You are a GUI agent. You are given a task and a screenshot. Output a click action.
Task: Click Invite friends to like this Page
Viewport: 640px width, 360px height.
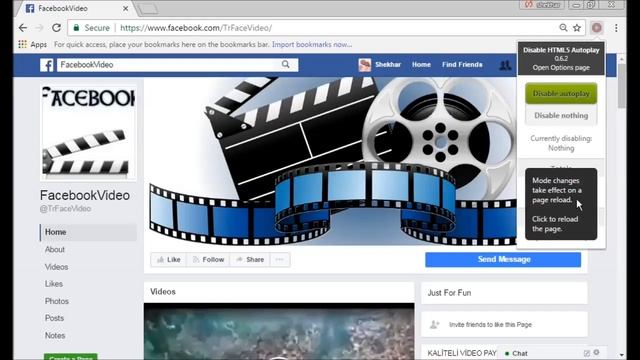coord(490,324)
